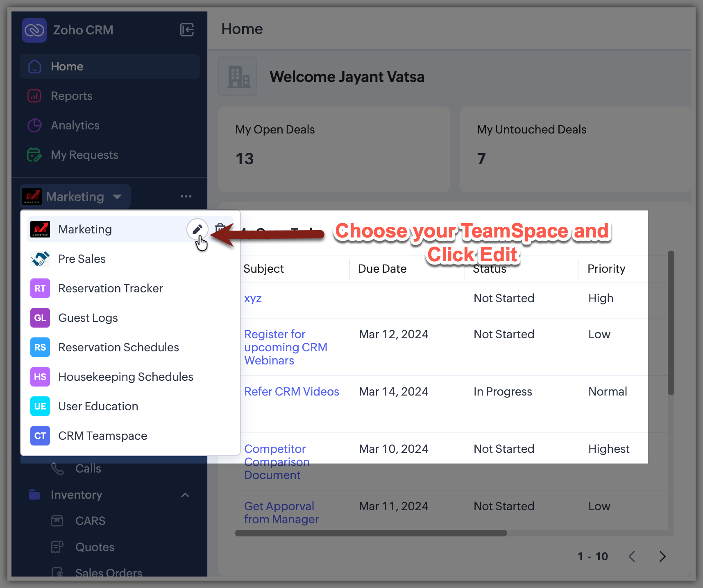
Task: Open the Marketing teamspace dropdown
Action: click(x=75, y=197)
